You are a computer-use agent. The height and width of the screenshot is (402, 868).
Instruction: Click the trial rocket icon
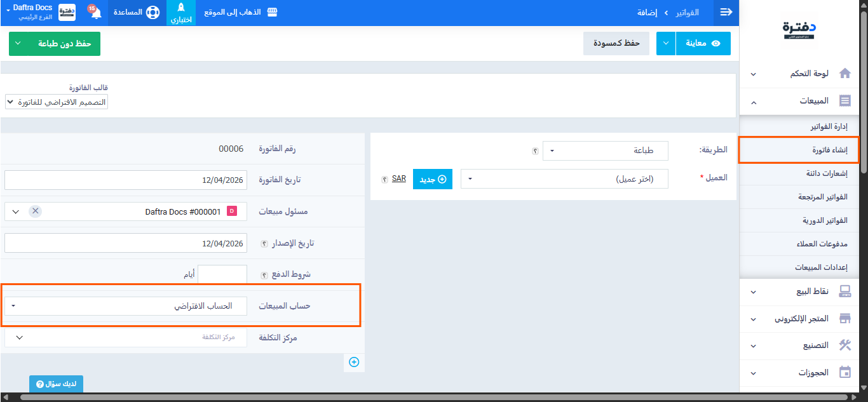coord(181,8)
